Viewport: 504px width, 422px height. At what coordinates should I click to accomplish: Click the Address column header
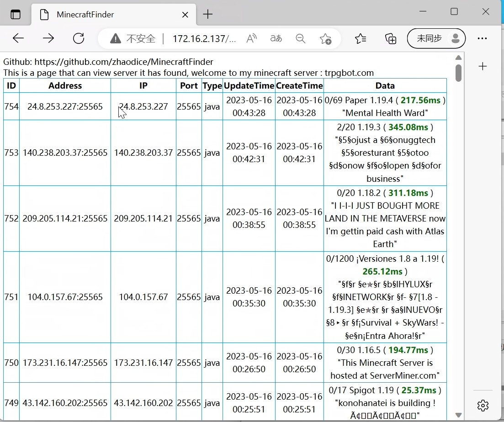pos(65,86)
